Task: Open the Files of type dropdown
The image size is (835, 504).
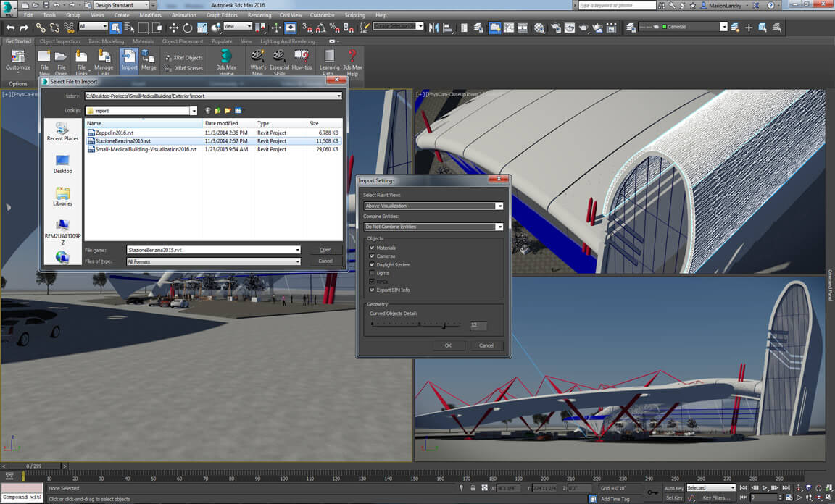Action: point(213,261)
